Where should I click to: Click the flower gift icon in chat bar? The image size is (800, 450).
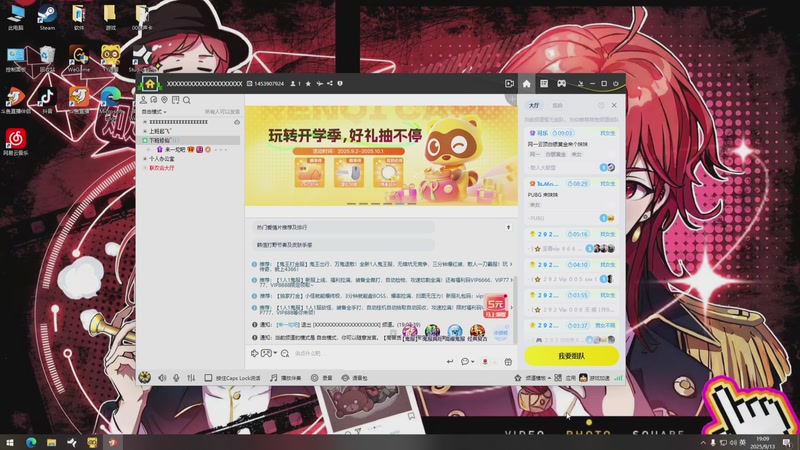point(485,361)
